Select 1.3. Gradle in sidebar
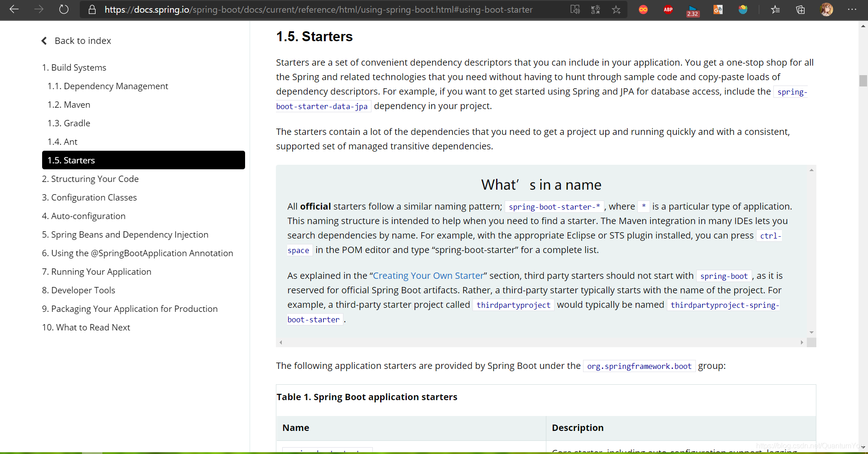 69,123
